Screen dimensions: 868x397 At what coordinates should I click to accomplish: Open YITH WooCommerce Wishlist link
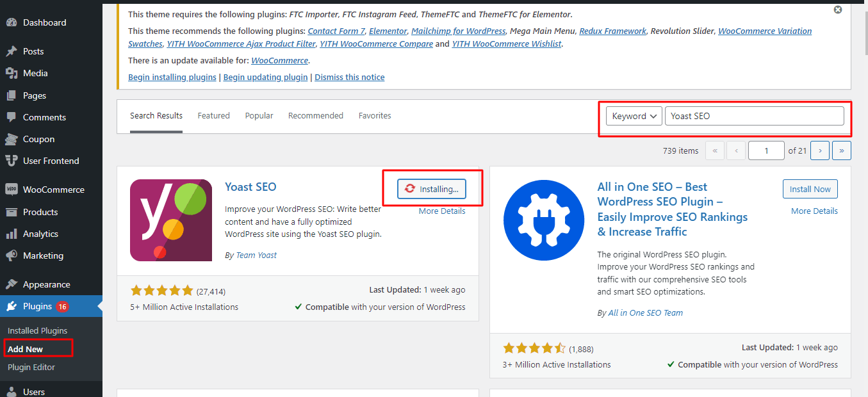click(x=507, y=44)
